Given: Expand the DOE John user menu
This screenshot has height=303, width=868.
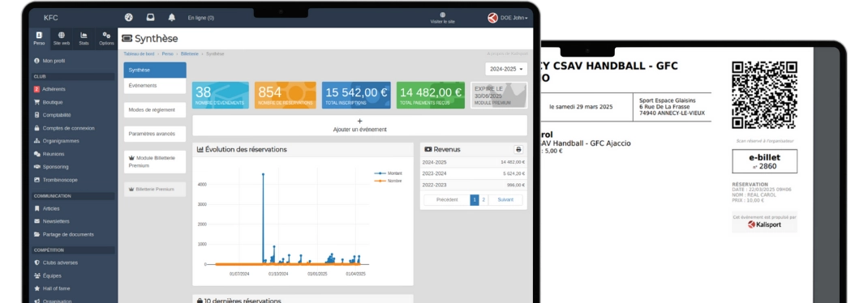Looking at the screenshot, I should (x=508, y=18).
